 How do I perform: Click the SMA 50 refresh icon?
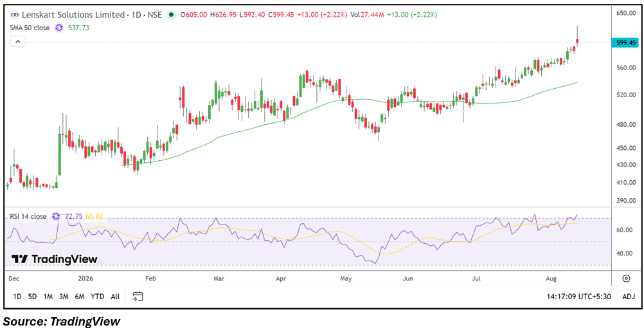coord(59,28)
